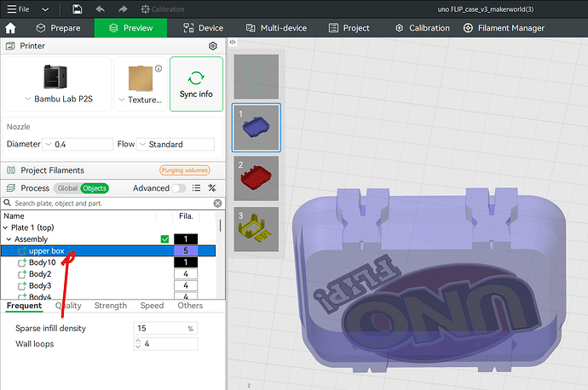Screen dimensions: 588x390
Task: Click the Sparse infill density field
Action: click(165, 328)
